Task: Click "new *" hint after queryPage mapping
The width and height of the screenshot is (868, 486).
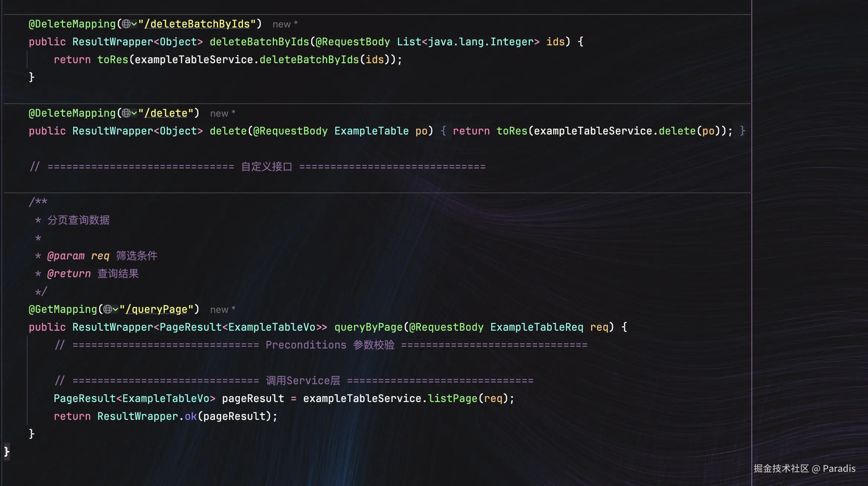Action: click(222, 310)
